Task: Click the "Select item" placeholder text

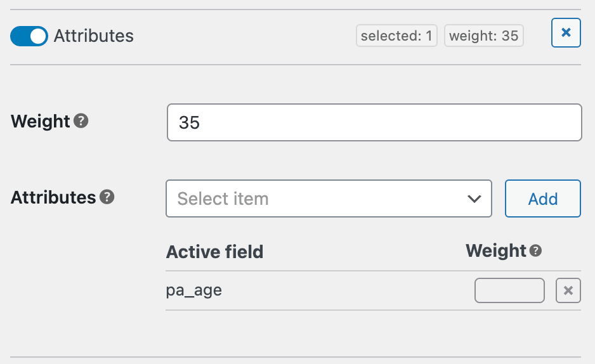Action: 223,199
